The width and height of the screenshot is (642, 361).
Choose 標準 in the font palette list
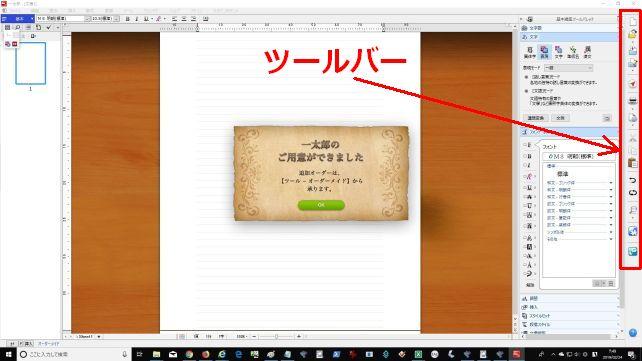tap(563, 174)
